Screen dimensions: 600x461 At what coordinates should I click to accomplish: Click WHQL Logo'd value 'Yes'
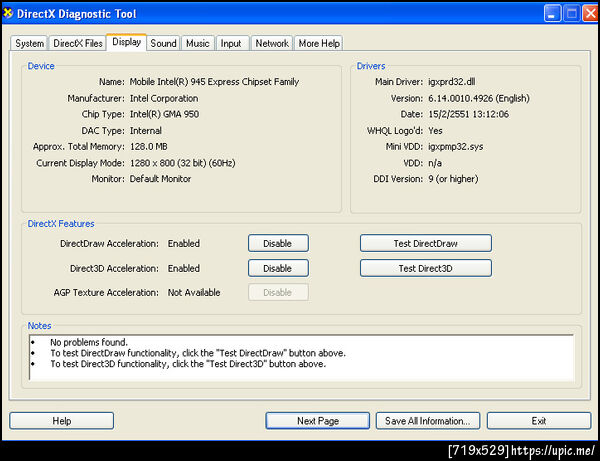point(435,130)
